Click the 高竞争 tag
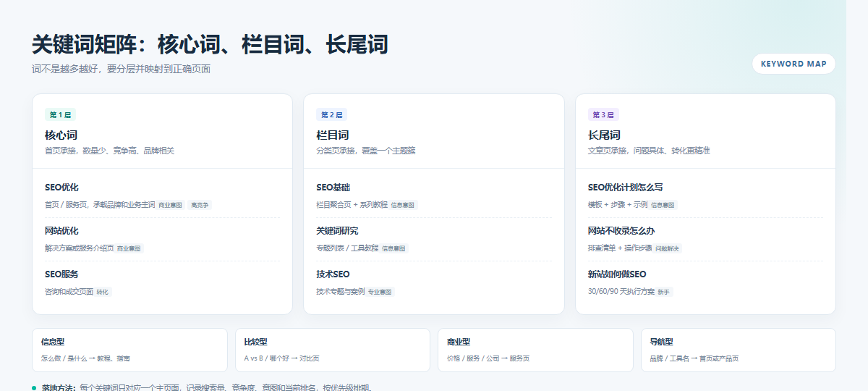 coord(200,205)
